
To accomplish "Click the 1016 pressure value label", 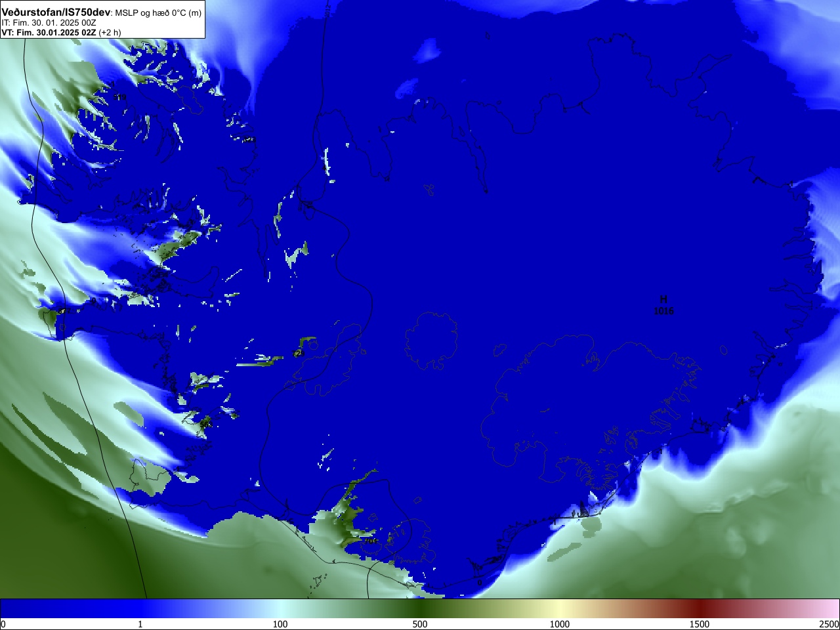I will pyautogui.click(x=663, y=311).
